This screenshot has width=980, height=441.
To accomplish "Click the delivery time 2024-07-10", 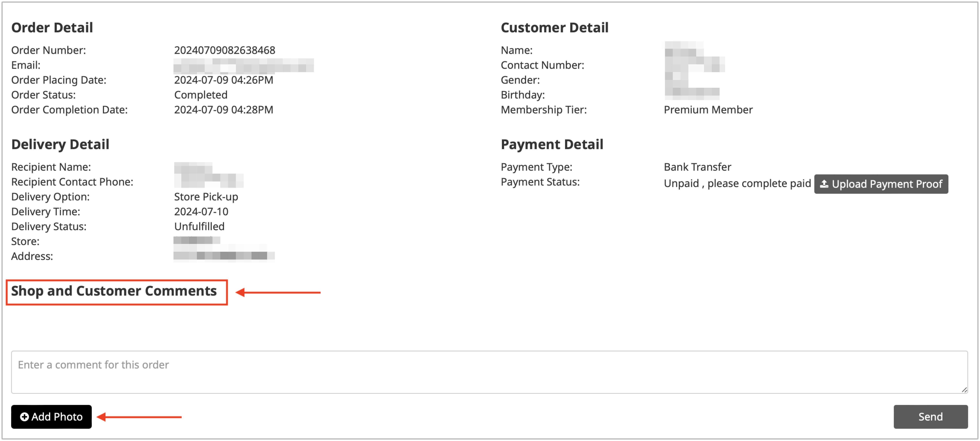I will point(201,211).
